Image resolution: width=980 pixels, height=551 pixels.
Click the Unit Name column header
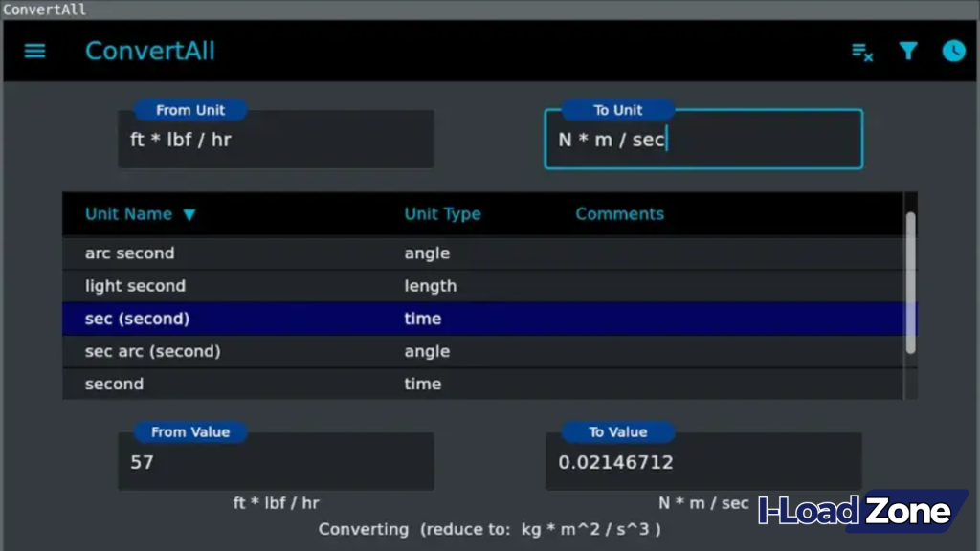[129, 214]
